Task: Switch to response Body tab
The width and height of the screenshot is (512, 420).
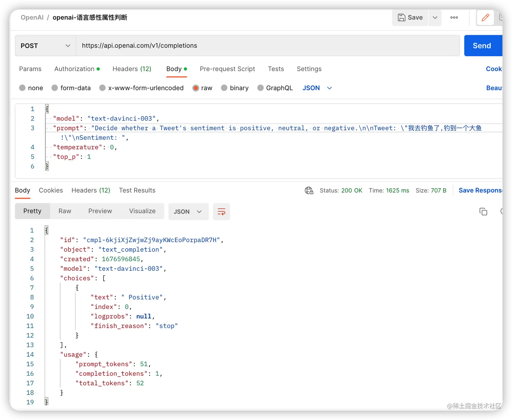Action: pos(22,190)
